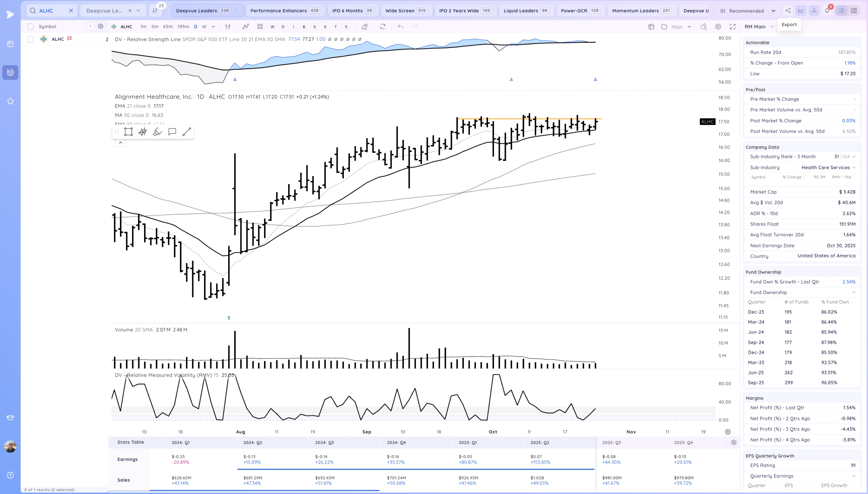Collapse the Fund Ownership section
This screenshot has width=868, height=494.
pyautogui.click(x=854, y=292)
